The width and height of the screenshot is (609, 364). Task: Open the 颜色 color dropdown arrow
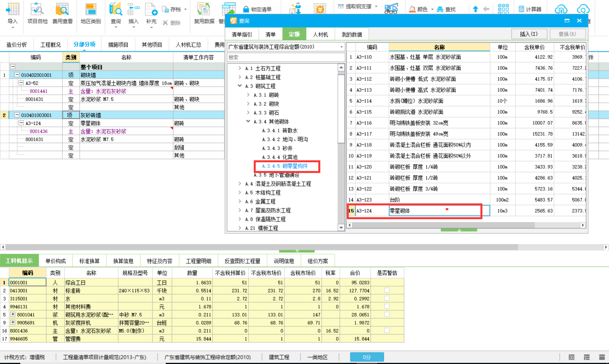pyautogui.click(x=432, y=9)
